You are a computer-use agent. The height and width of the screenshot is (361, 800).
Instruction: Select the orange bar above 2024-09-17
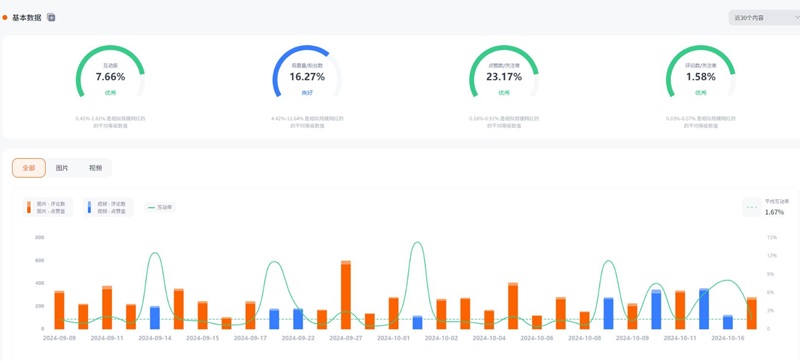click(x=250, y=315)
